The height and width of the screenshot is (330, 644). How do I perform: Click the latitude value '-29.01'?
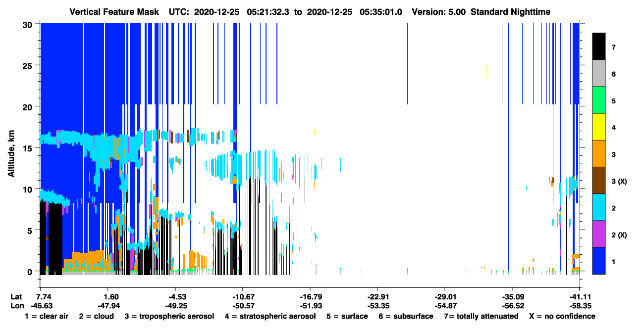tap(445, 297)
